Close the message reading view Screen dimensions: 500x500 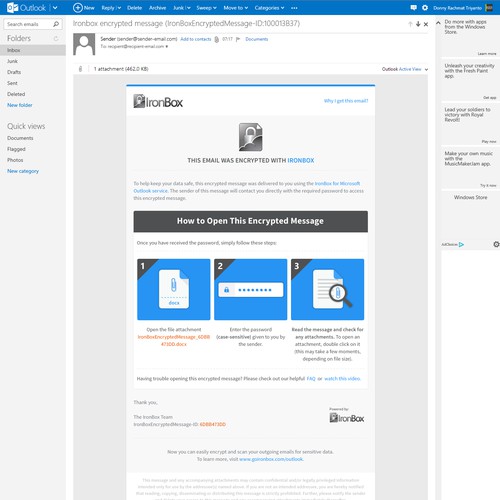pyautogui.click(x=426, y=24)
